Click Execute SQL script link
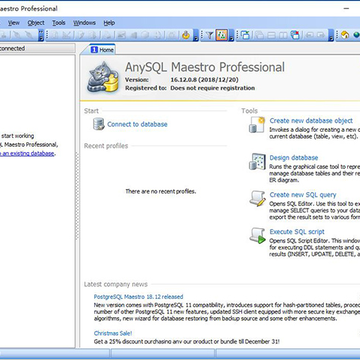The image size is (360, 360). point(297,232)
